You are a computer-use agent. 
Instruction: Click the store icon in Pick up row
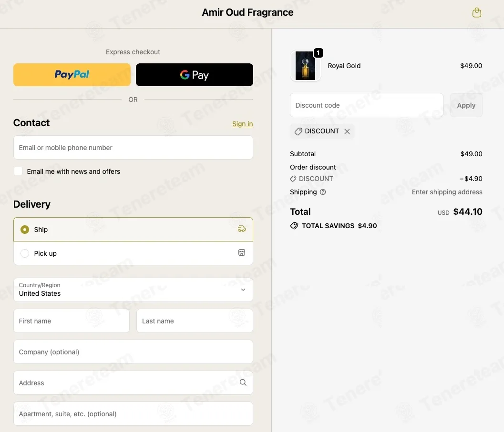pyautogui.click(x=242, y=253)
